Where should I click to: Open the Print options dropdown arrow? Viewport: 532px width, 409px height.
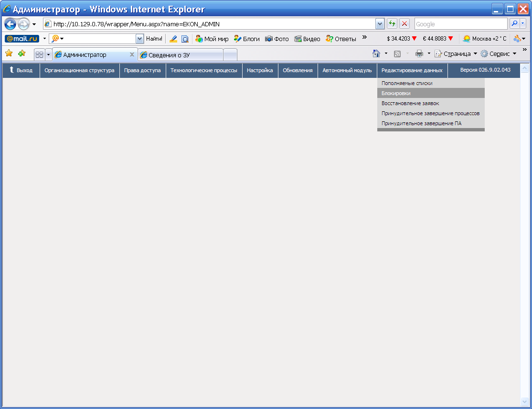[428, 54]
